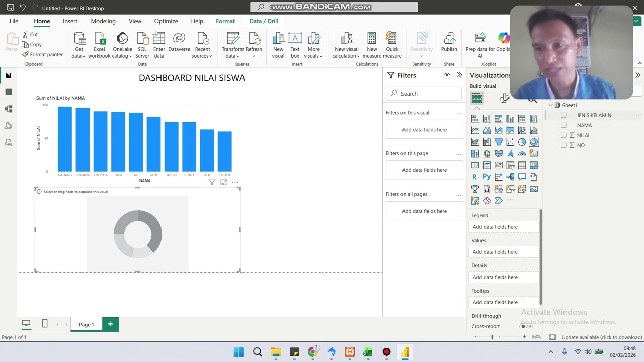Select the stacked bar chart visual
Viewport: 644px width, 362px height.
point(475,119)
